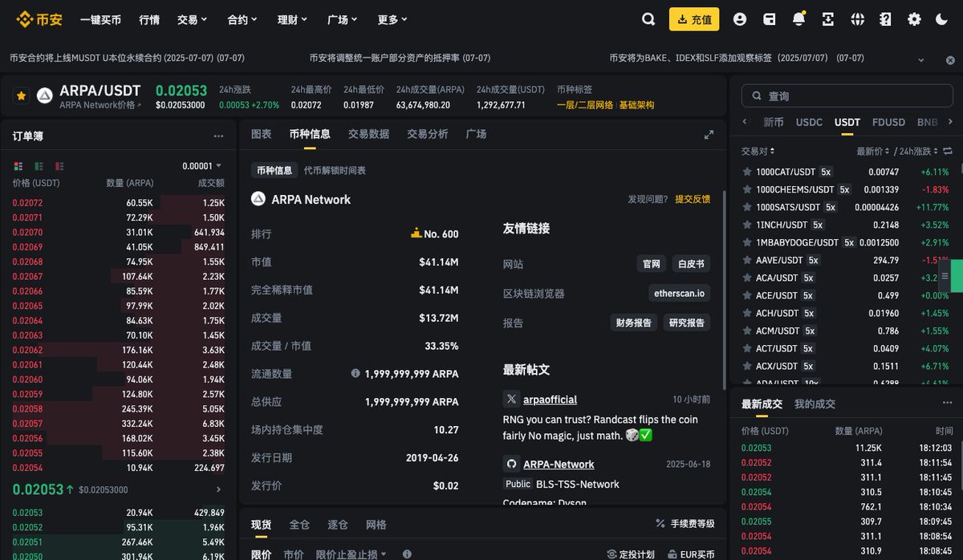Viewport: 963px width, 560px height.
Task: Open the 广场 dropdown in top navigation
Action: click(x=343, y=19)
